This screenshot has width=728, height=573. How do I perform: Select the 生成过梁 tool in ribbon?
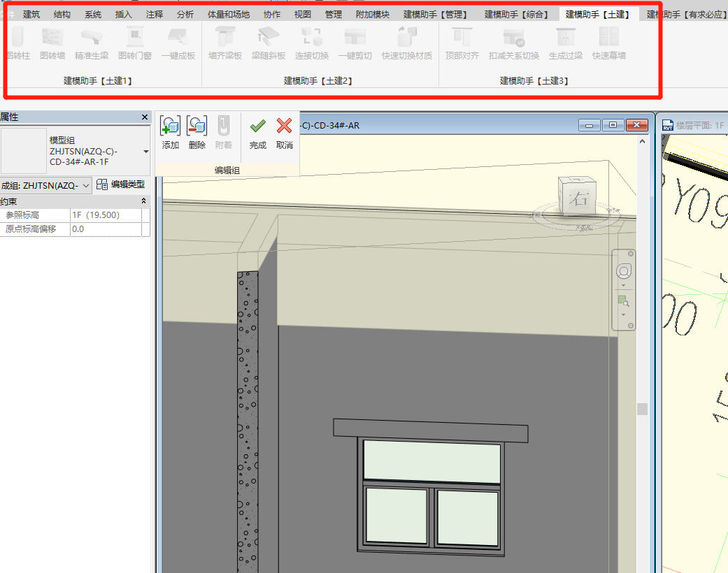[x=565, y=42]
